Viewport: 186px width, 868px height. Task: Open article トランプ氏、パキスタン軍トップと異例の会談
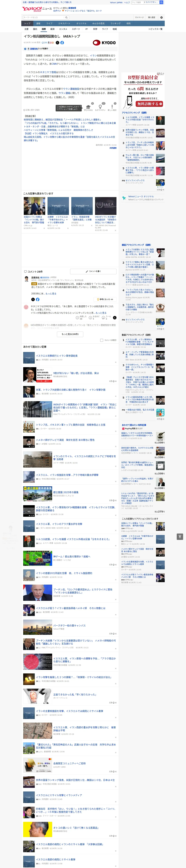pos(71,425)
